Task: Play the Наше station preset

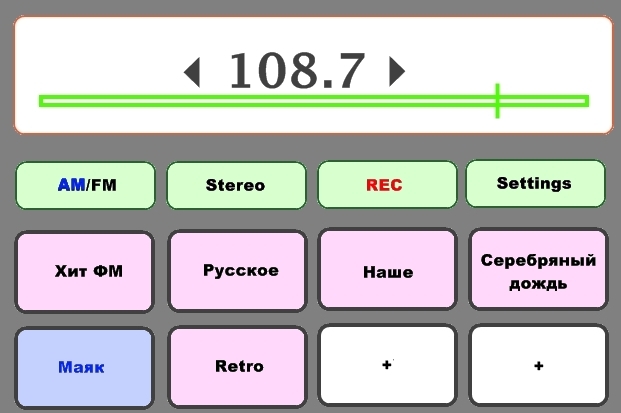Action: coord(387,271)
